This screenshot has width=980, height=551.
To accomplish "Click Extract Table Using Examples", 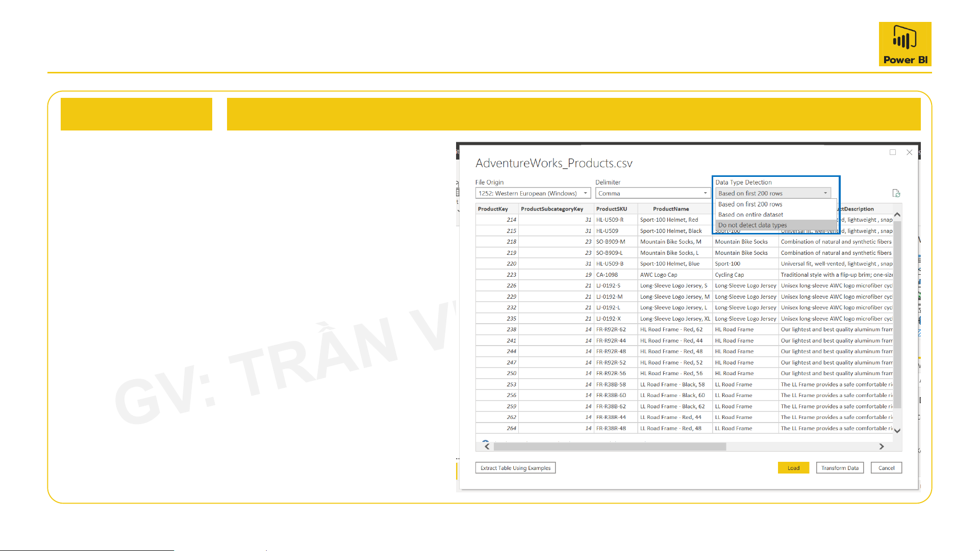I will (x=515, y=468).
